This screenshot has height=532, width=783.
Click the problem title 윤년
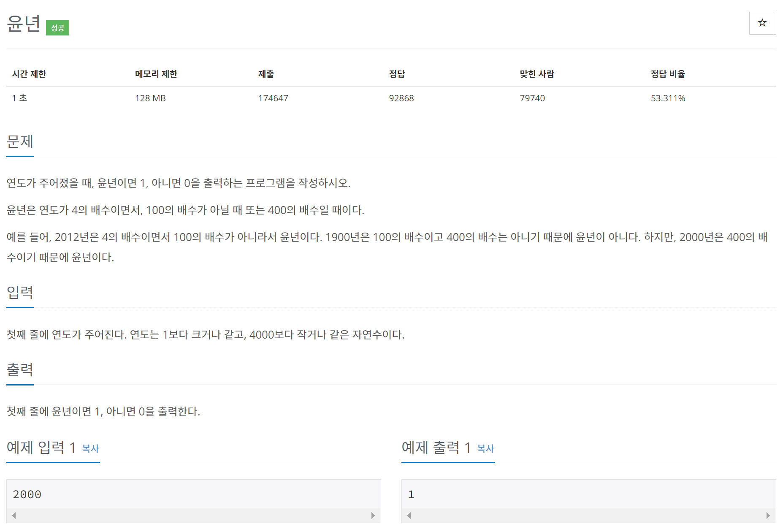click(x=24, y=24)
